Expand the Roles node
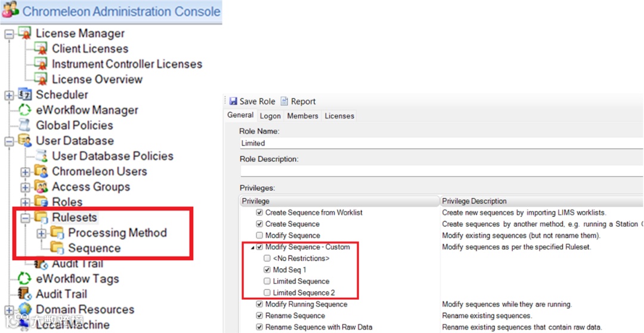 pos(26,203)
